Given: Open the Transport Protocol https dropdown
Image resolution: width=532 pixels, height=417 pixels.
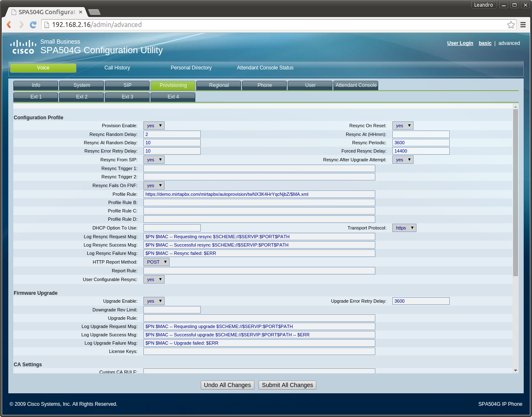Looking at the screenshot, I should (404, 228).
